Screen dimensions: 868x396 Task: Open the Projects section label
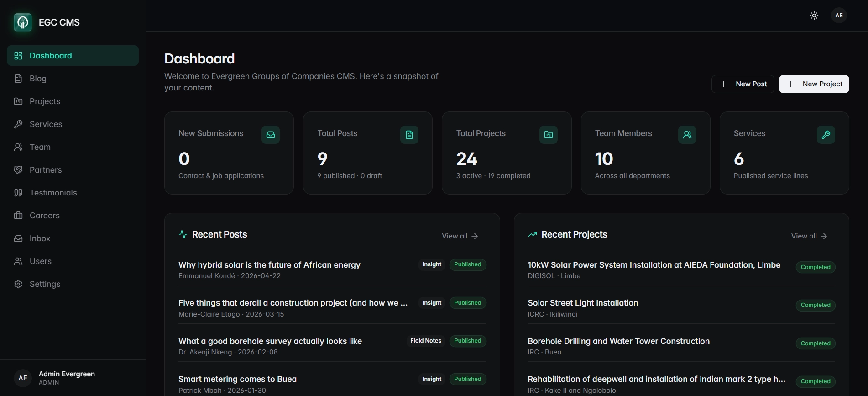45,101
